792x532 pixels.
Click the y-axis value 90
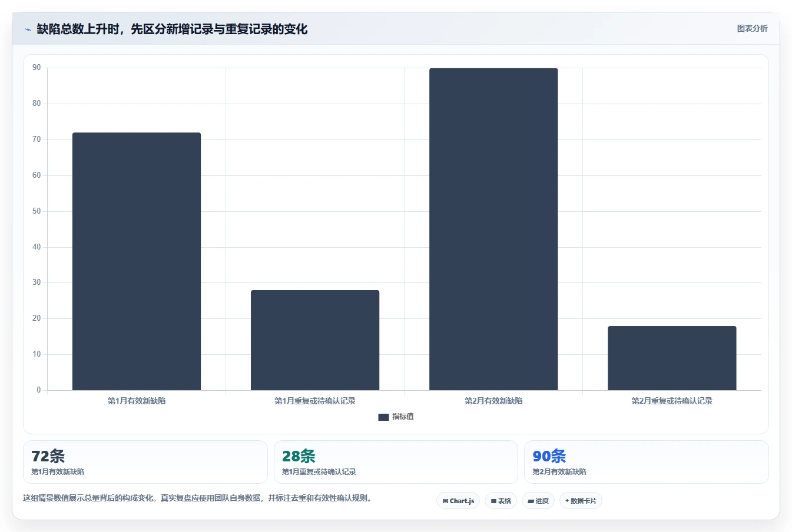coord(37,68)
